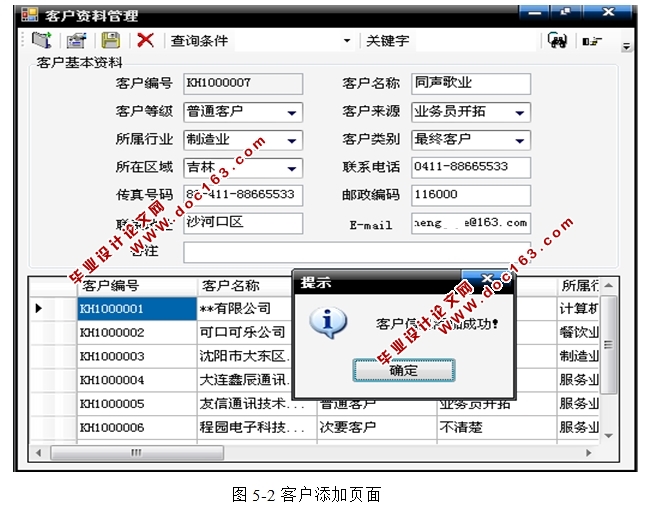This screenshot has width=646, height=508.
Task: Close the 客户资料管理 window
Action: 608,12
